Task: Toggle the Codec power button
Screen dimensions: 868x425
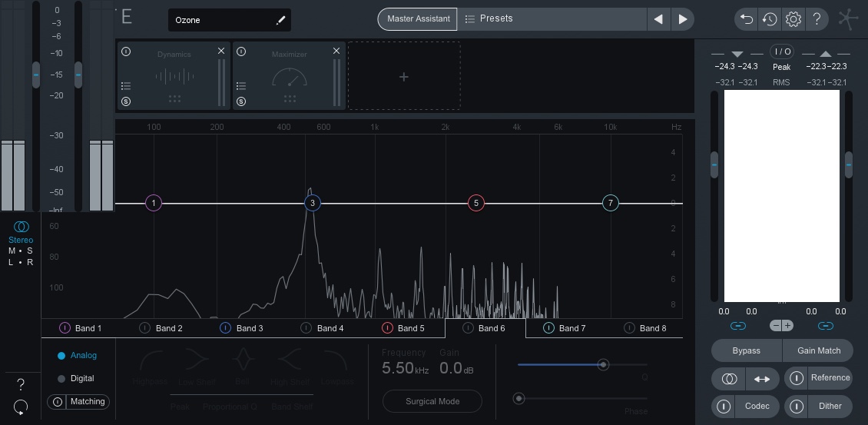Action: 724,406
